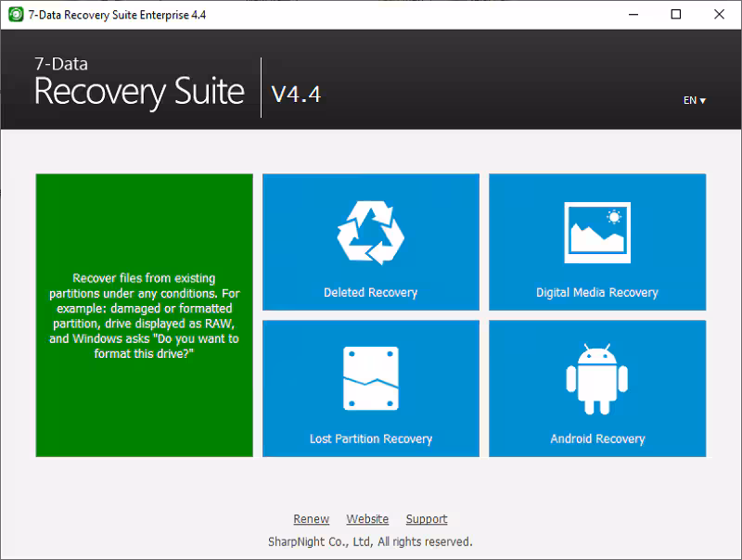The image size is (742, 560).
Task: Open the Deleted Recovery recycle icon
Action: pyautogui.click(x=370, y=233)
